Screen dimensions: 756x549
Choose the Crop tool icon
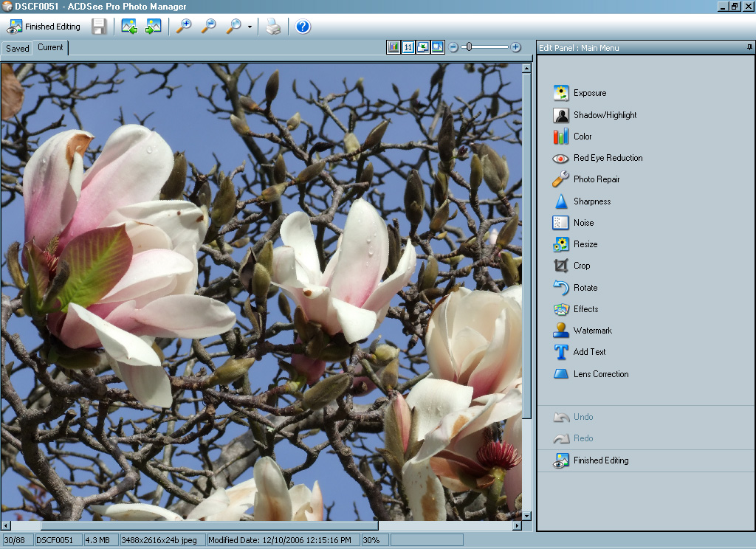[561, 266]
